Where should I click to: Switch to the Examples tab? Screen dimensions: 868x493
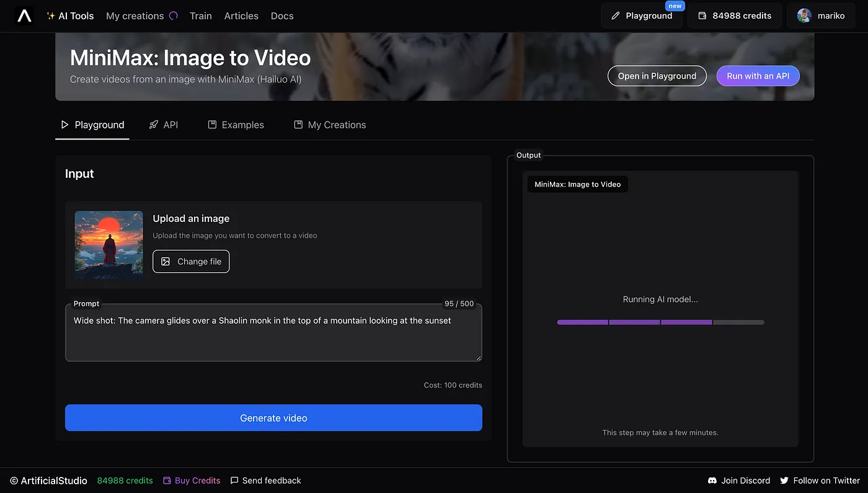236,125
